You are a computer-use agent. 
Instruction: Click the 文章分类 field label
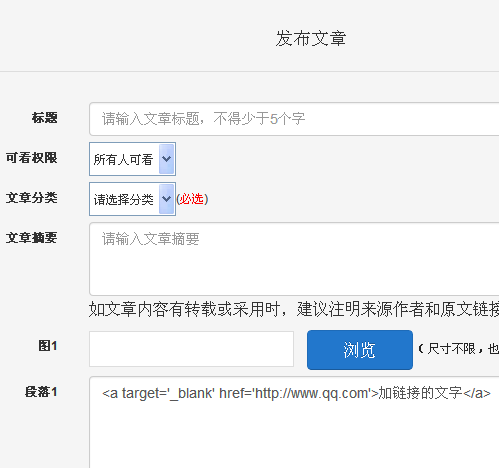coord(32,198)
